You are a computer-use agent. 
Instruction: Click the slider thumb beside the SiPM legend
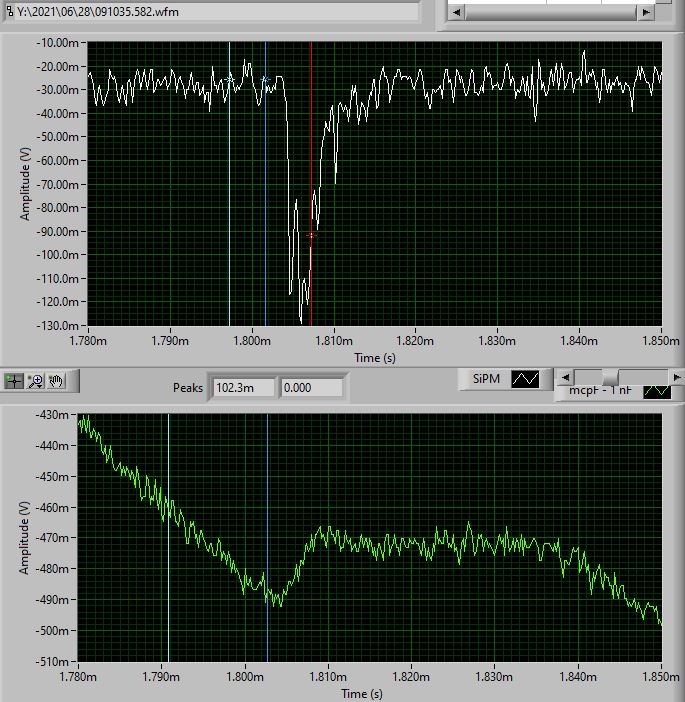610,378
